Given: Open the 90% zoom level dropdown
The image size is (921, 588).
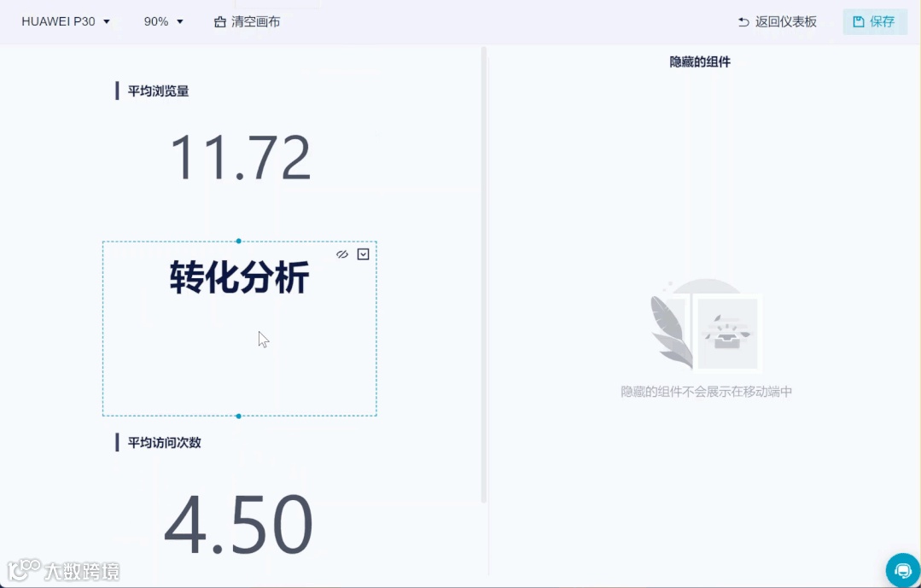Looking at the screenshot, I should coord(162,21).
